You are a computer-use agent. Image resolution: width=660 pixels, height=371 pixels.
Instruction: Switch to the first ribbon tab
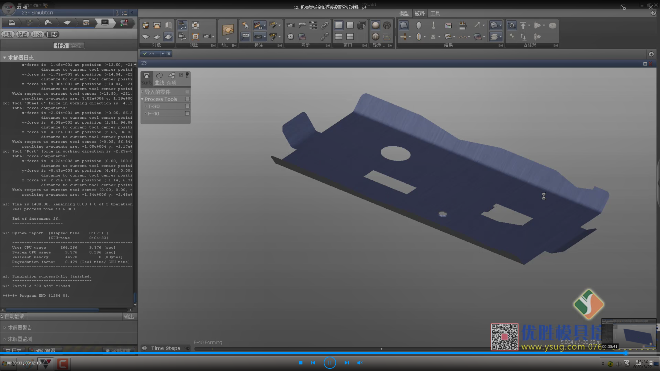point(404,13)
